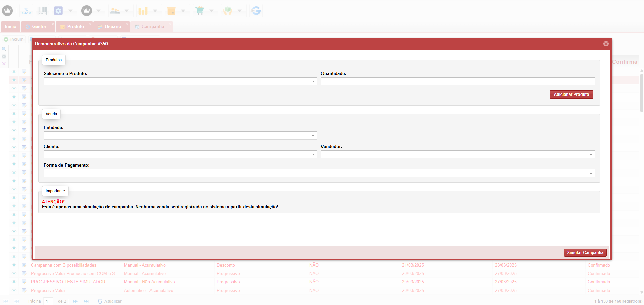Click the orange box toolbar icon
The image size is (644, 305).
coord(171,11)
